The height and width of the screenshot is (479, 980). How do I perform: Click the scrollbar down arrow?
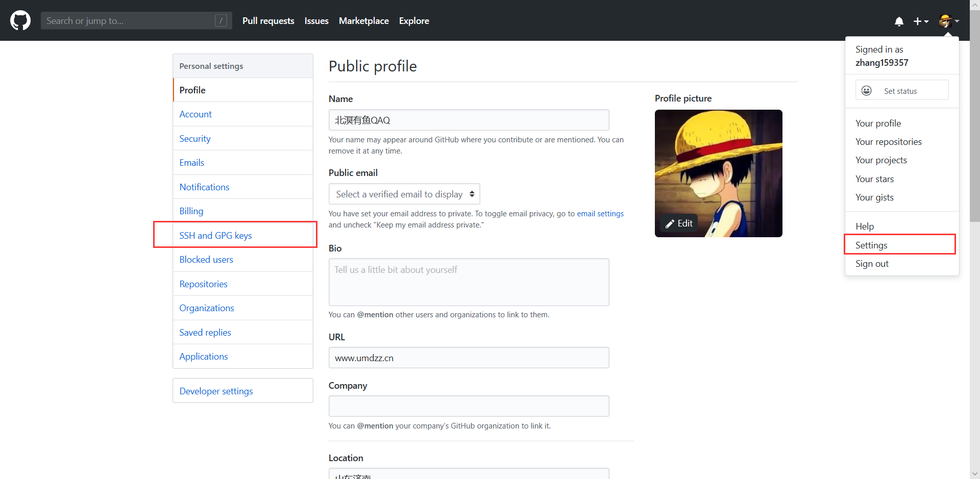pyautogui.click(x=975, y=474)
